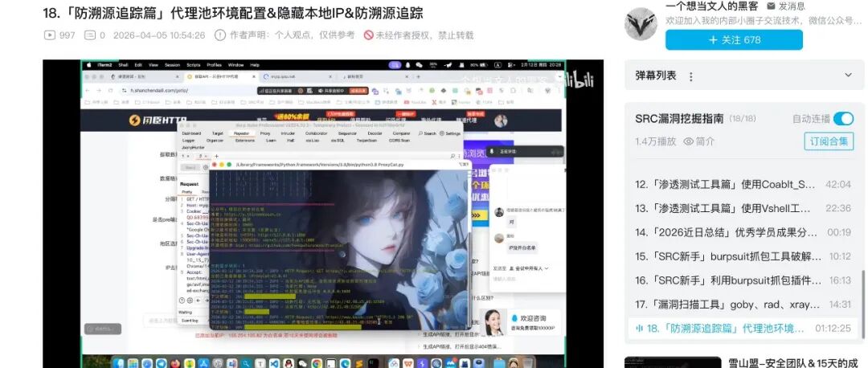Open the recommended video 雪山盟-安全团队
The width and height of the screenshot is (868, 368).
[795, 363]
